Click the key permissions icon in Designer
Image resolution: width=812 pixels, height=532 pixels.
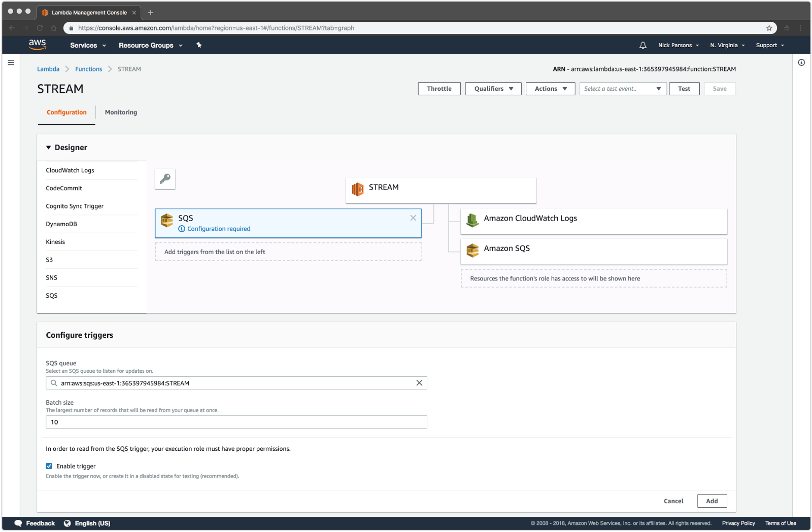(165, 179)
